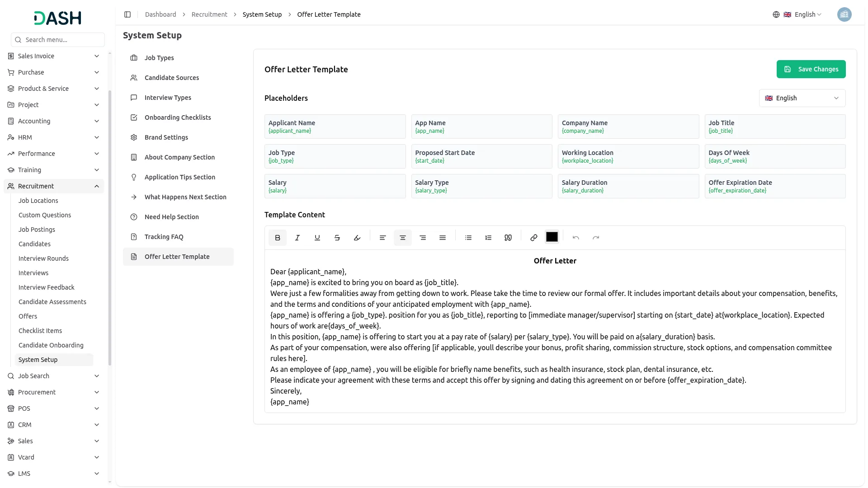868x488 pixels.
Task: Toggle center alignment in editor
Action: pyautogui.click(x=403, y=238)
